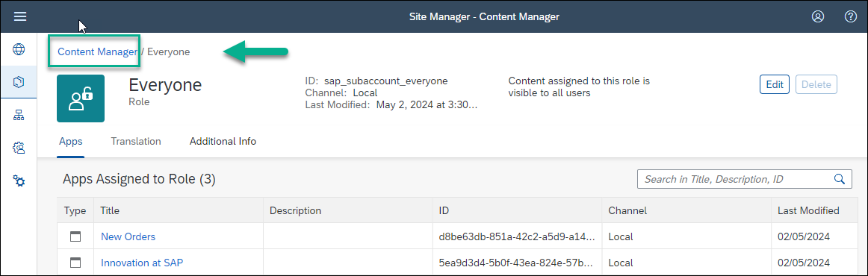Image resolution: width=868 pixels, height=276 pixels.
Task: Click the 02/05/2024 date in New Orders row
Action: 803,236
